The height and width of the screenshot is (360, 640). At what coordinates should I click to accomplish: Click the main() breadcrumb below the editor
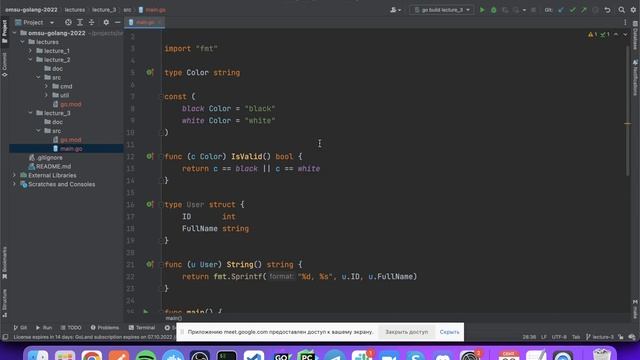173,318
